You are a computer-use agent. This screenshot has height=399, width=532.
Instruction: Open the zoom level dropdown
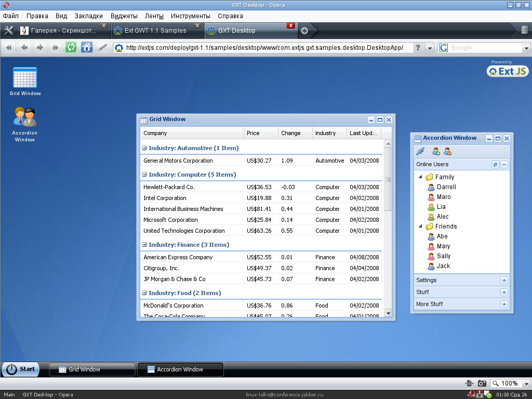(x=526, y=383)
